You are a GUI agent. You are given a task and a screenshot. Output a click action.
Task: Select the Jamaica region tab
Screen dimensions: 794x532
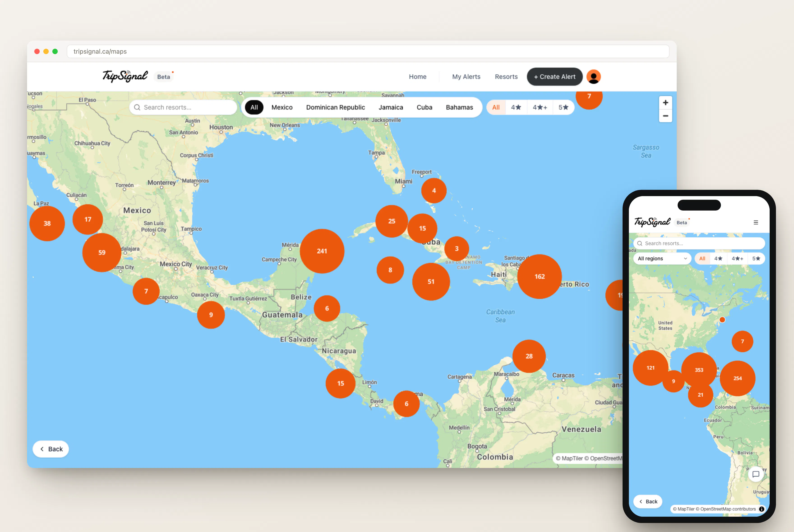[x=391, y=107]
